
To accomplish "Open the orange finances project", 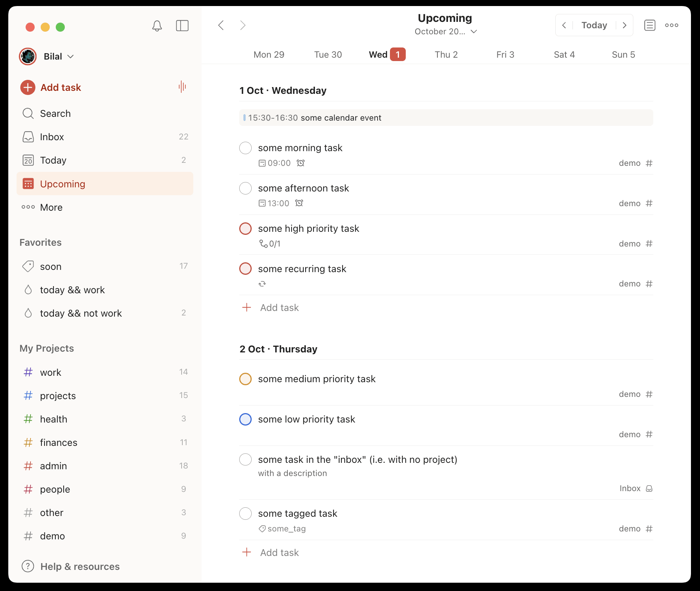I will click(x=58, y=442).
